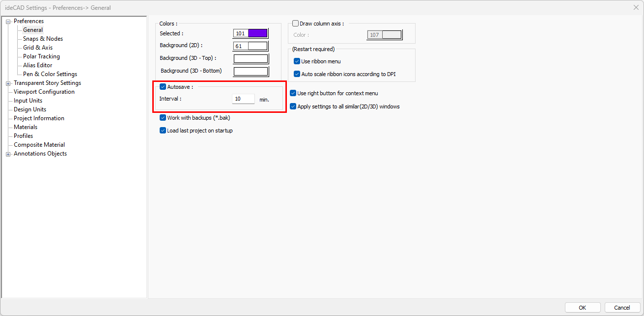This screenshot has width=644, height=316.
Task: Open Viewport Configuration page
Action: click(x=44, y=92)
